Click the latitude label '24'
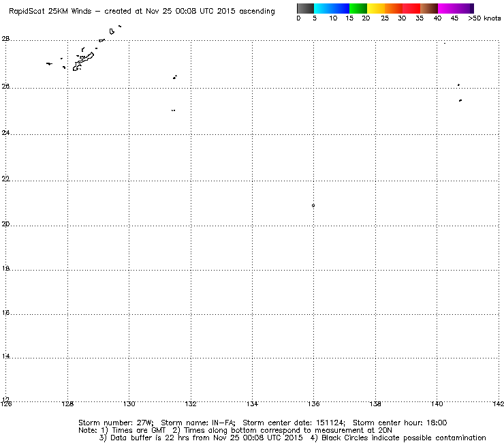The image size is (504, 443). [x=5, y=132]
